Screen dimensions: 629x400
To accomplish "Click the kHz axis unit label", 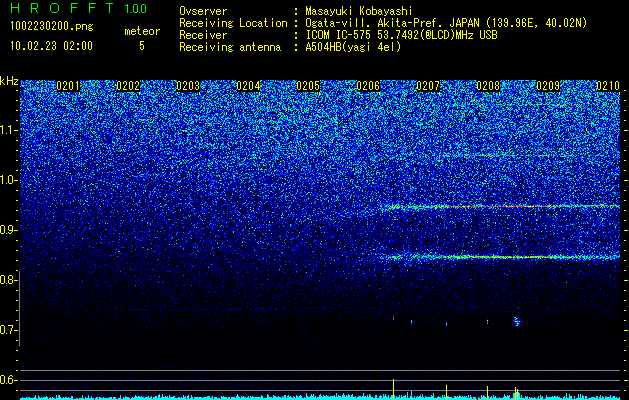I will [9, 81].
